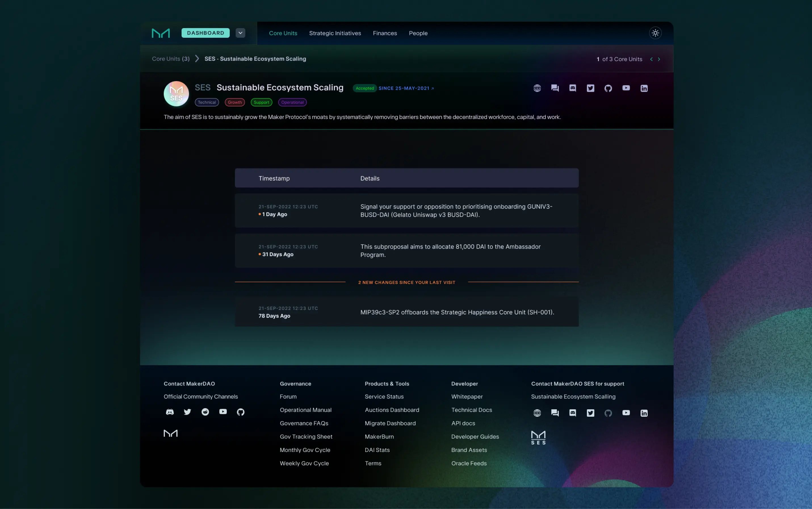
Task: Open the DAI Stats link
Action: coord(377,450)
